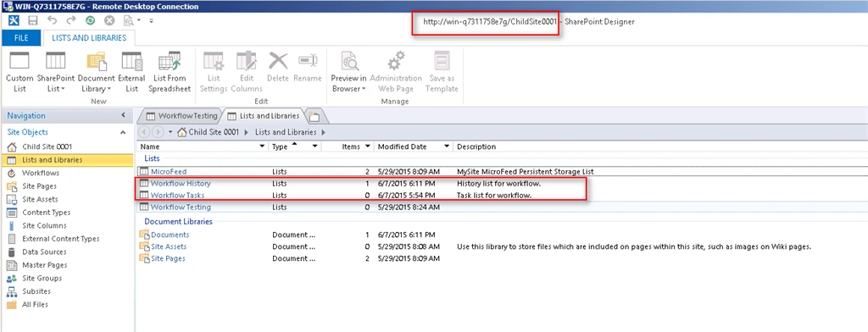Sort by the Description column header
The width and height of the screenshot is (868, 332).
click(476, 147)
